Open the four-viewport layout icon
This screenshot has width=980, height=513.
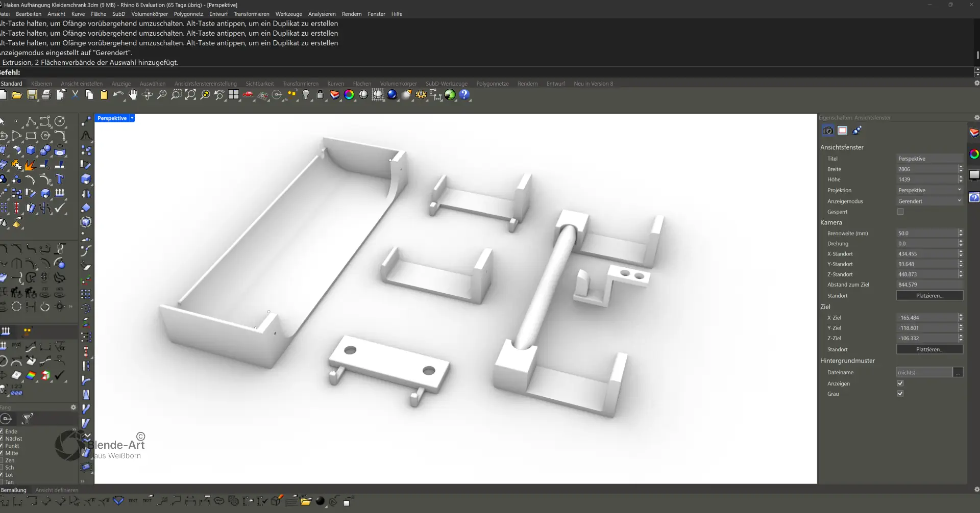coord(234,95)
